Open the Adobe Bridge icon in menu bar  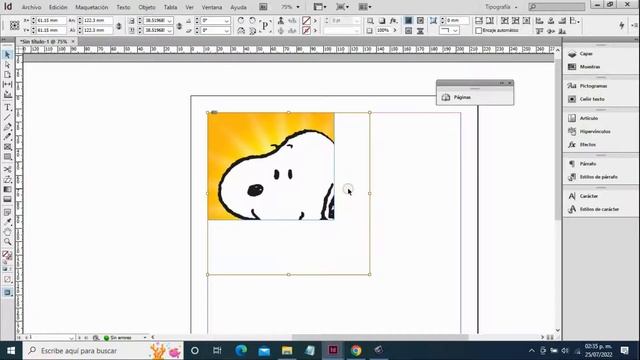[x=263, y=7]
